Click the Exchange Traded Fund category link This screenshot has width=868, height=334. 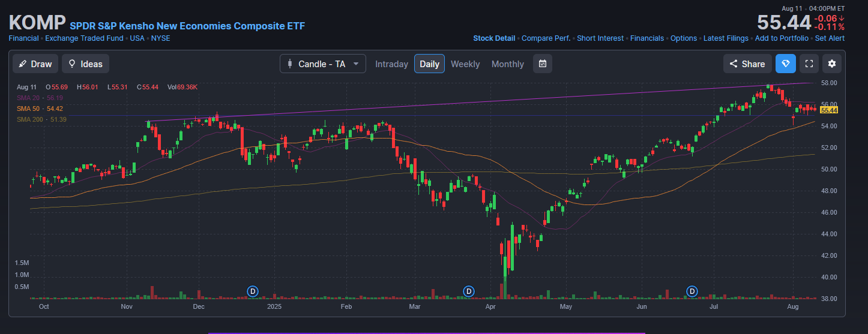click(84, 38)
